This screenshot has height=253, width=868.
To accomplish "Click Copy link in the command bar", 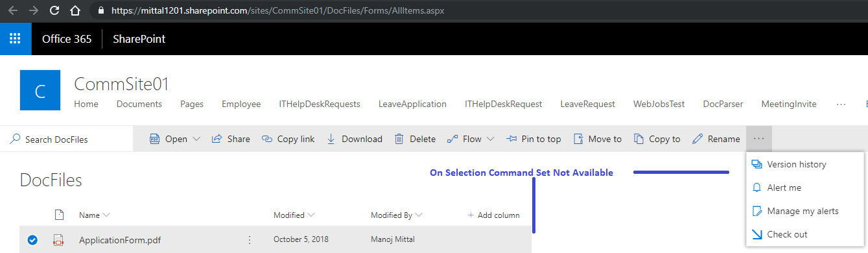I will click(x=288, y=139).
